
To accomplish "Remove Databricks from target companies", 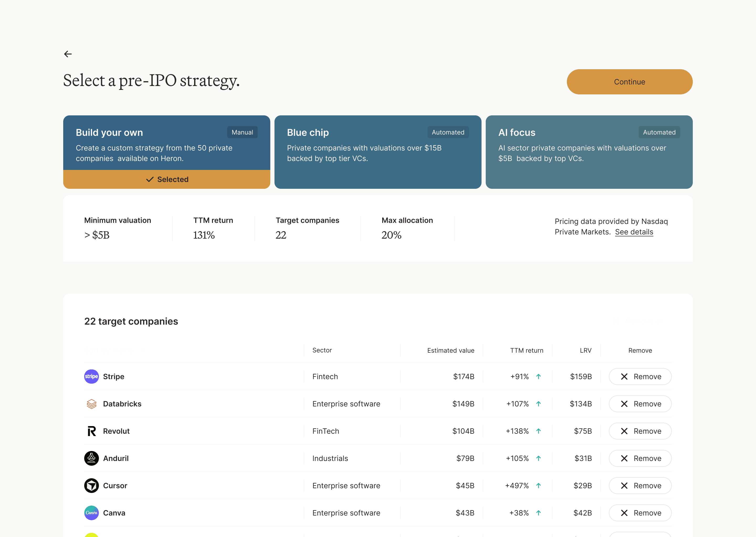I will (x=640, y=404).
